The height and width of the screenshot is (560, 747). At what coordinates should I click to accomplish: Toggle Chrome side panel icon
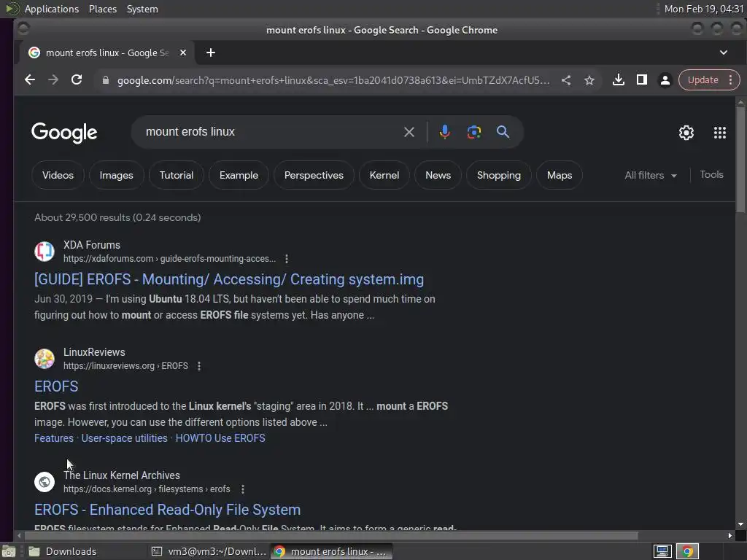(642, 80)
